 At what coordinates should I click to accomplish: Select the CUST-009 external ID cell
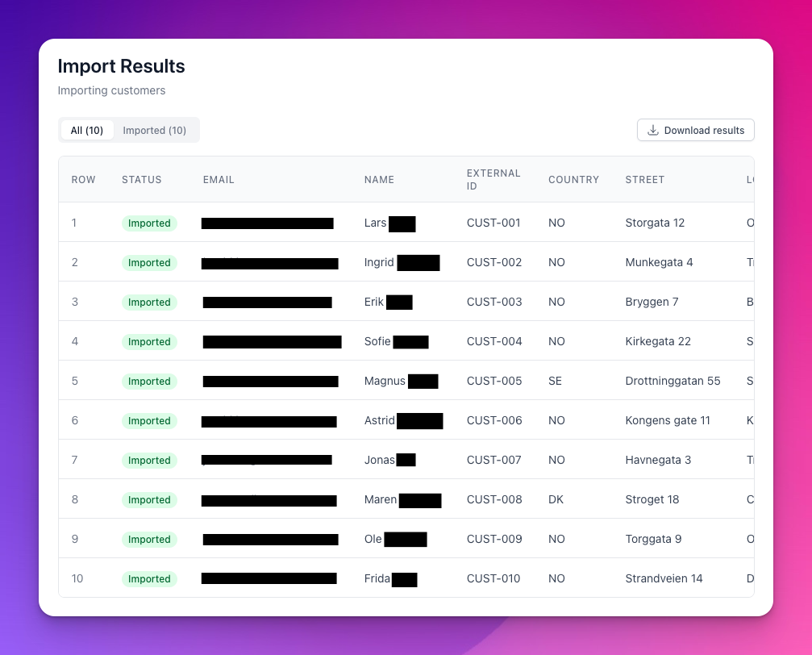[494, 539]
